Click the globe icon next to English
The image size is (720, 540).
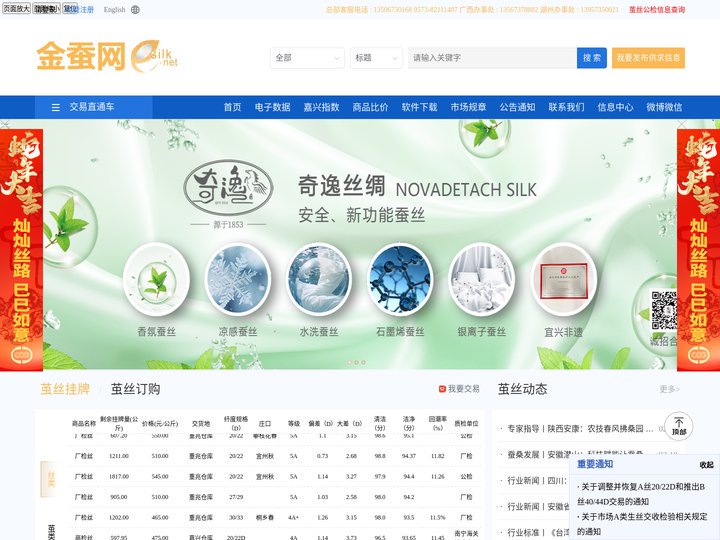[135, 9]
